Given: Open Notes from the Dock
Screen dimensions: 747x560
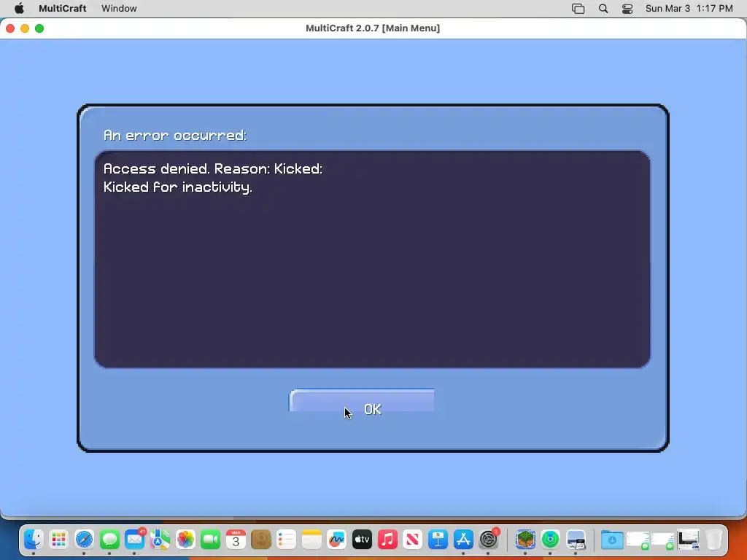Looking at the screenshot, I should click(311, 540).
